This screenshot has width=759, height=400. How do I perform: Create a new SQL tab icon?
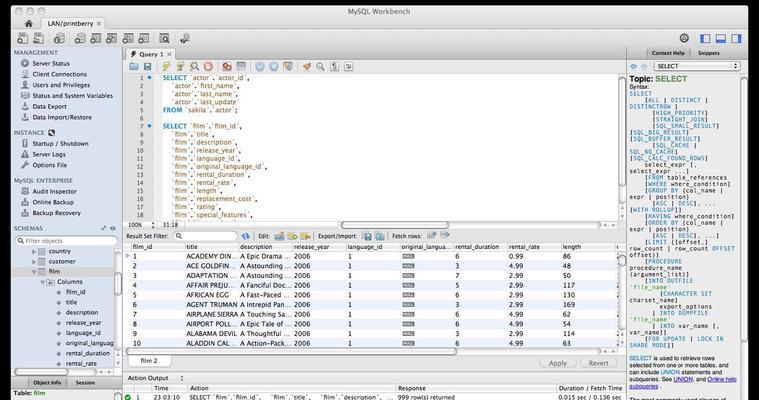[x=23, y=38]
